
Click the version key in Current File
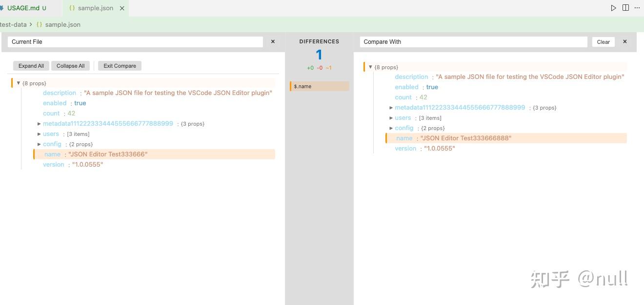54,165
